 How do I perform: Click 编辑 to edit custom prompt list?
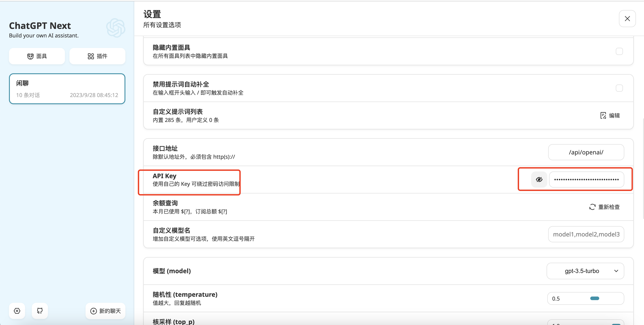click(610, 115)
